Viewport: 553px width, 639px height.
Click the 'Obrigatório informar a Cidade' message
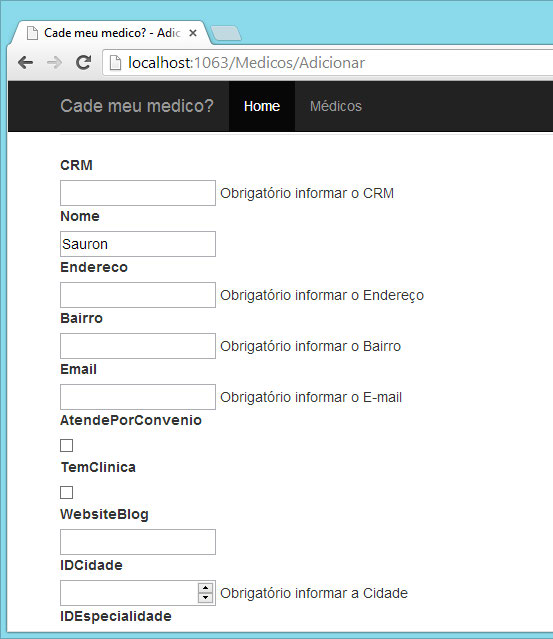[314, 593]
